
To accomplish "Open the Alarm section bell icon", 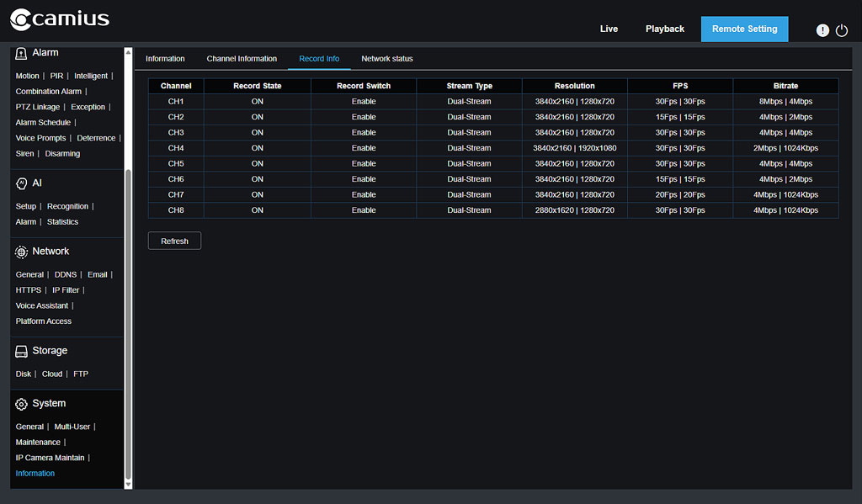I will pos(20,52).
